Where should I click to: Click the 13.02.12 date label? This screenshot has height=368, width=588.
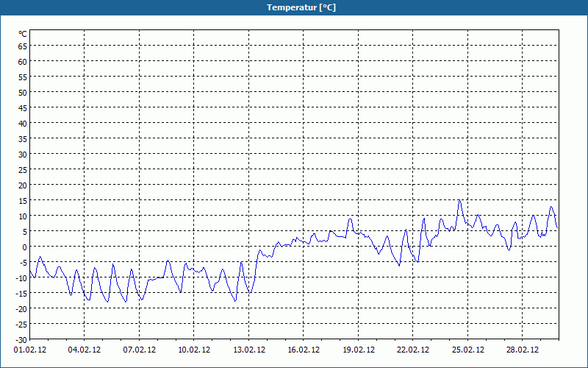coord(249,350)
